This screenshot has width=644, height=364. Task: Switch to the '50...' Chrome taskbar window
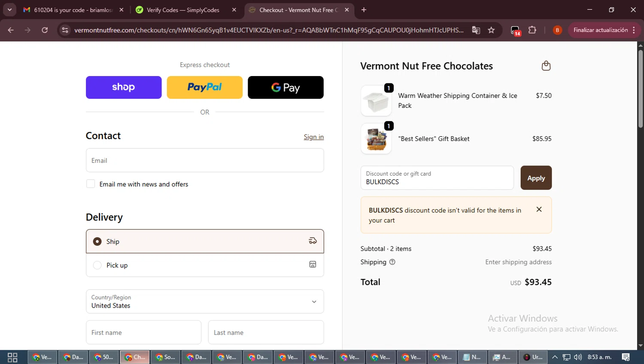[x=104, y=357]
